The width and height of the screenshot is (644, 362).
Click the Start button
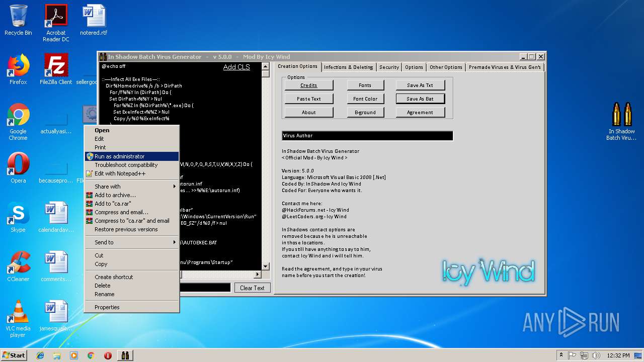click(14, 355)
